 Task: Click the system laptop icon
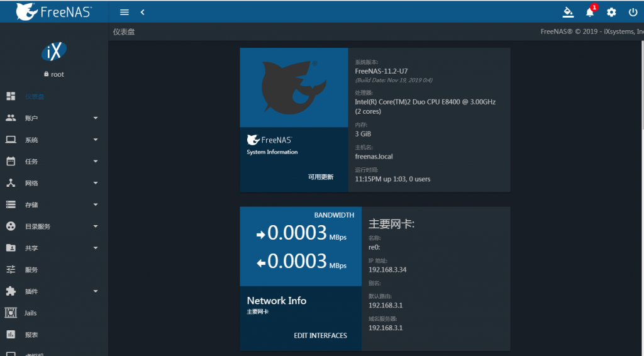pyautogui.click(x=11, y=140)
